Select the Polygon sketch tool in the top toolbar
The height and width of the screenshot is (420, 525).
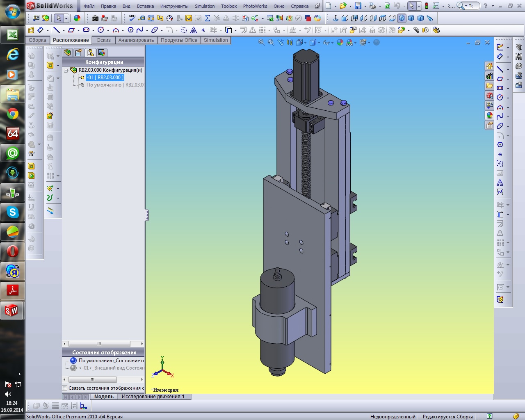(130, 30)
